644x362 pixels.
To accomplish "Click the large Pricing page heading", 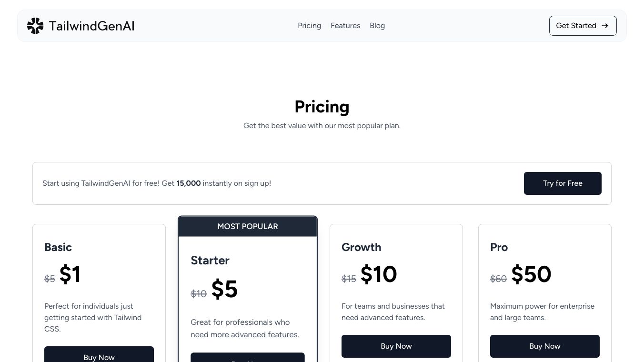I will click(x=322, y=107).
